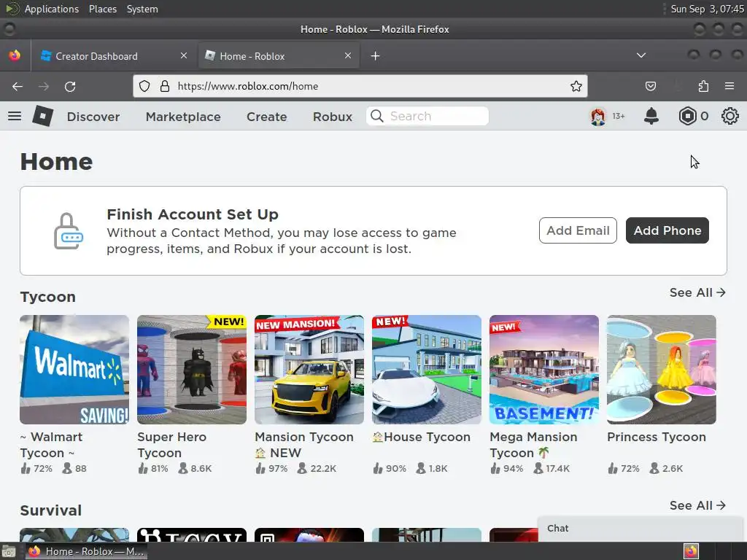
Task: Open the user avatar profile
Action: (x=598, y=116)
